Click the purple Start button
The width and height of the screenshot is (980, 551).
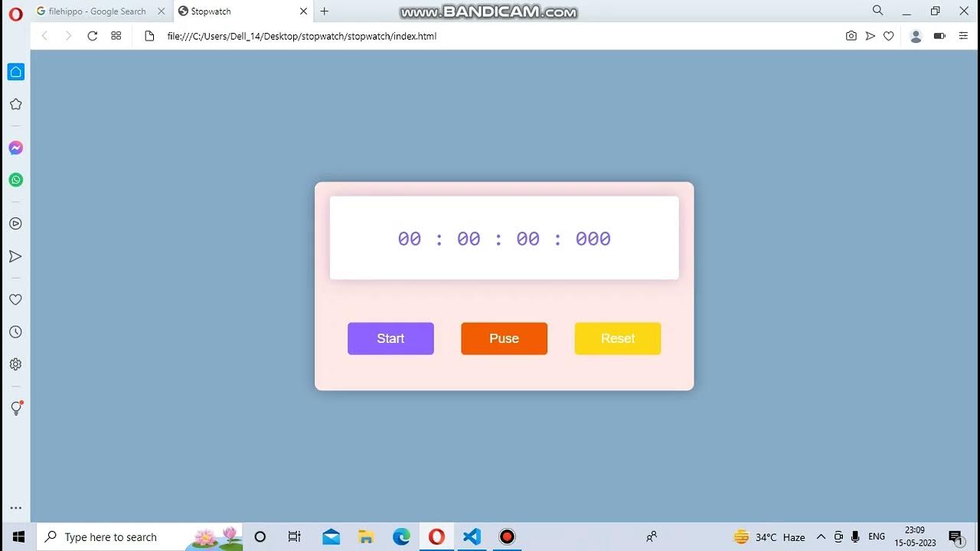[x=390, y=338]
